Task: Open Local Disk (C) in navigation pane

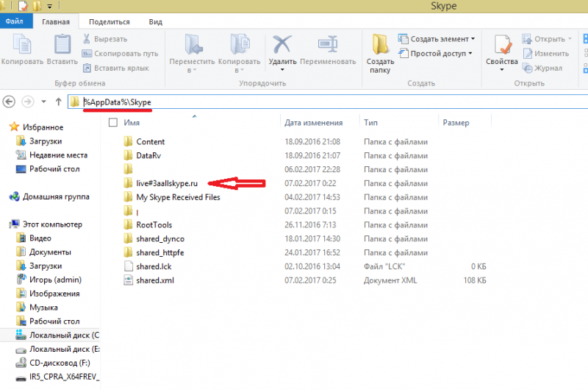Action: (x=64, y=336)
